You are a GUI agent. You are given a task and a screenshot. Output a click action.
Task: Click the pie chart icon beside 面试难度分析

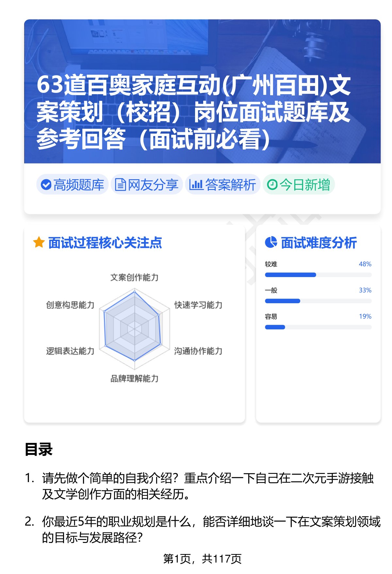(x=271, y=242)
